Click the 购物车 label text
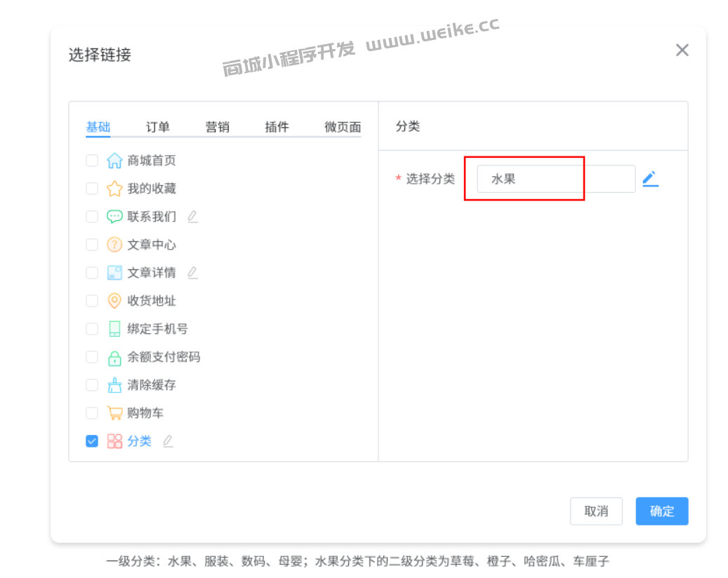 coord(145,413)
